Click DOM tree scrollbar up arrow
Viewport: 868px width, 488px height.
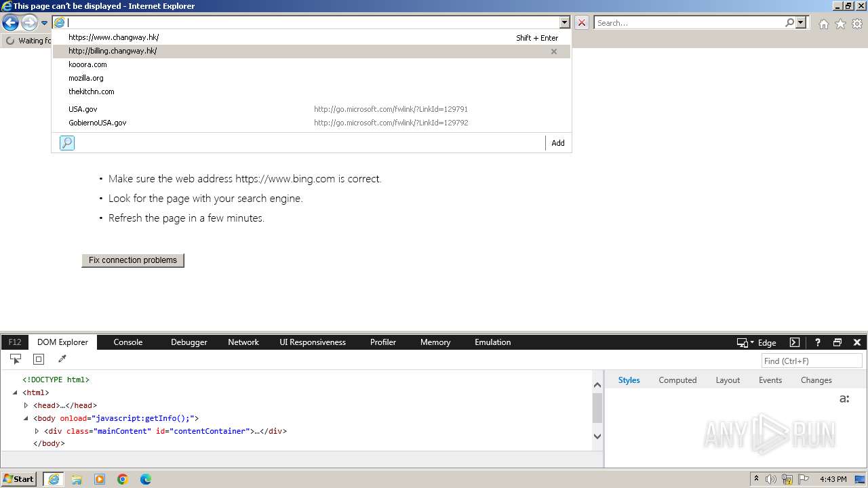tap(597, 385)
